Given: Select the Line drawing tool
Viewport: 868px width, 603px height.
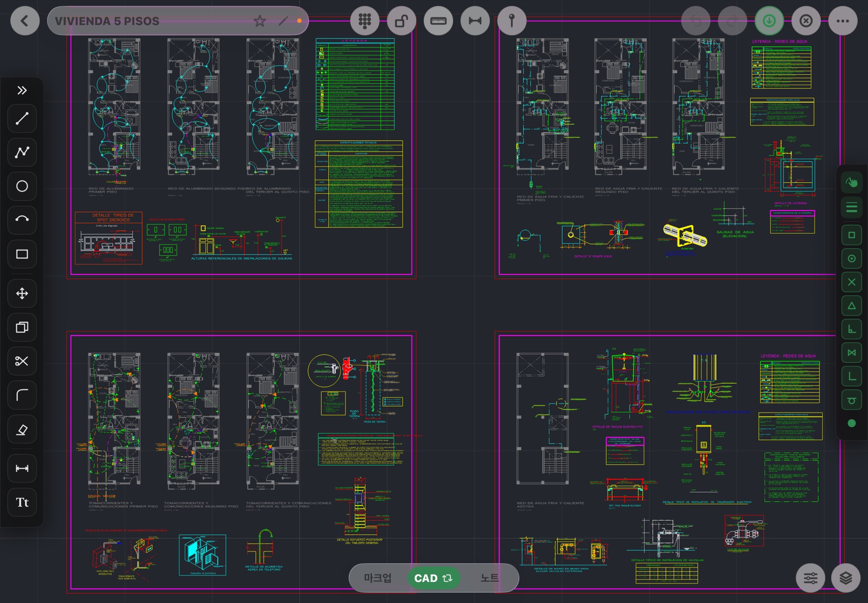Looking at the screenshot, I should (22, 119).
